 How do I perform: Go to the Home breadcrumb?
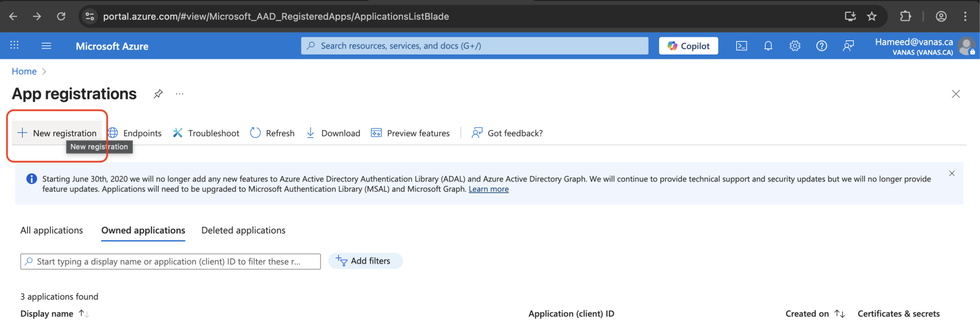click(24, 71)
